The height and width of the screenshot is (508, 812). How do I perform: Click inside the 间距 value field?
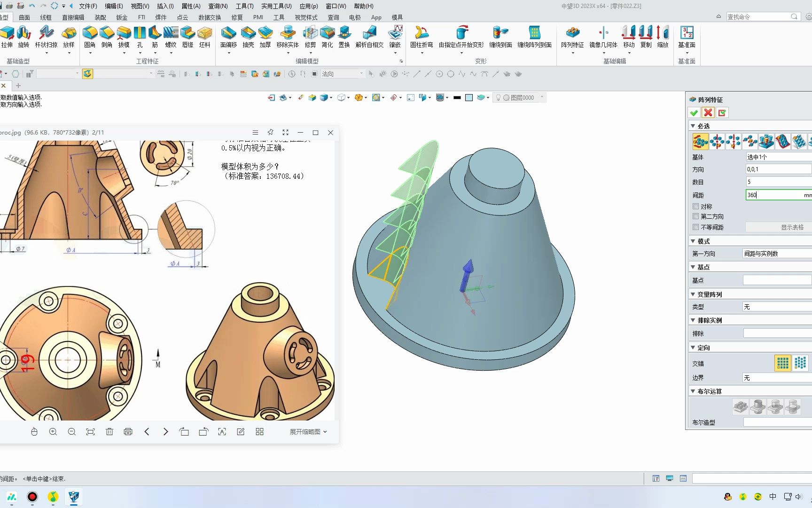click(775, 195)
